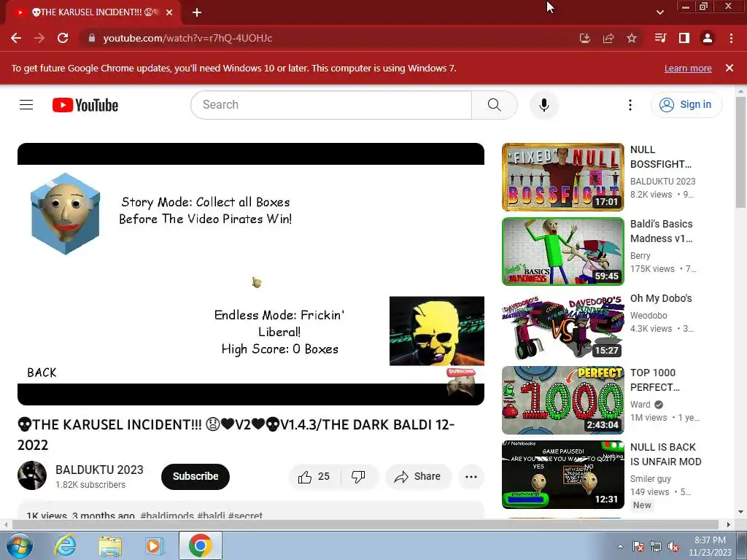Click the network tray icon
The image size is (747, 560).
point(656,546)
